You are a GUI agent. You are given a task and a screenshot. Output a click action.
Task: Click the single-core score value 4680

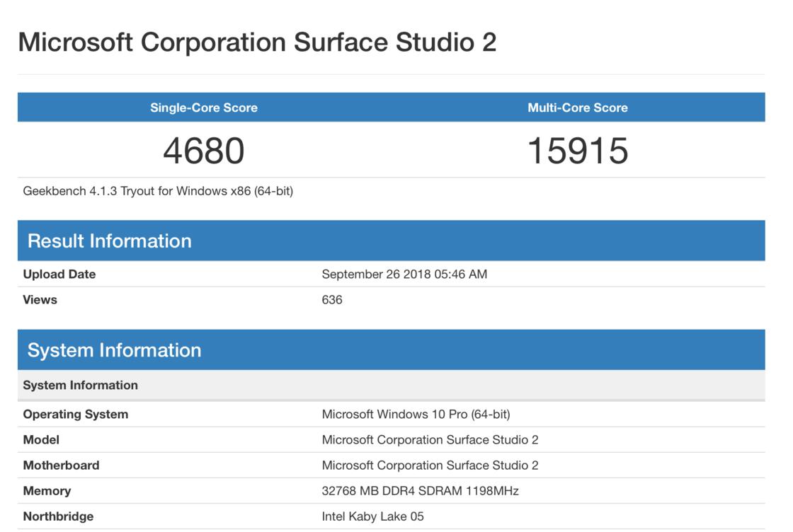204,151
